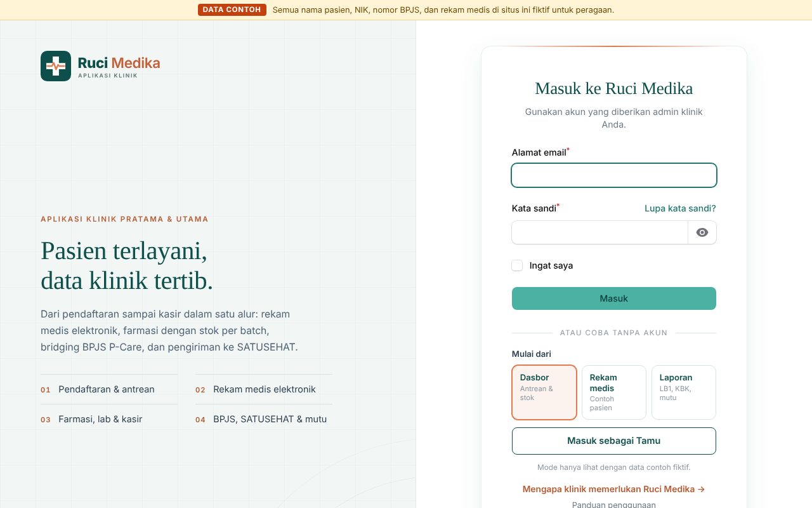Screen dimensions: 812x508
Task: Click Masuk sebagai Tamu button
Action: click(614, 441)
